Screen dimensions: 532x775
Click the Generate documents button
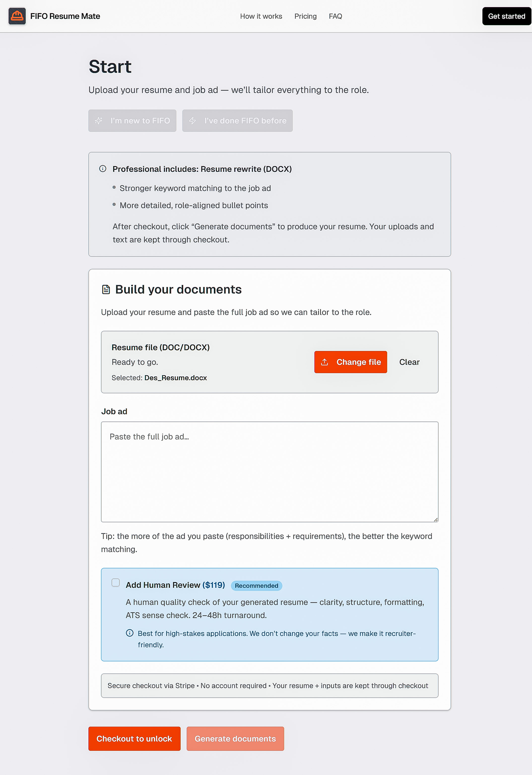[235, 739]
